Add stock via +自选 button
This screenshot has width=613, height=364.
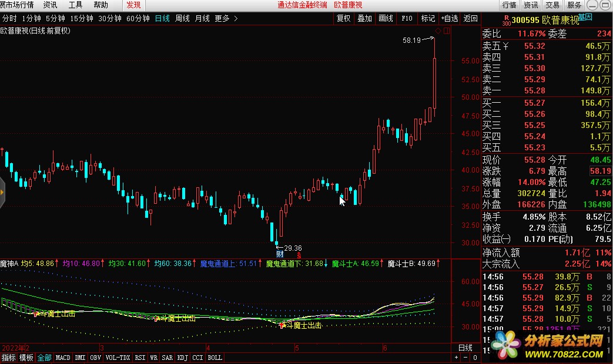point(450,18)
